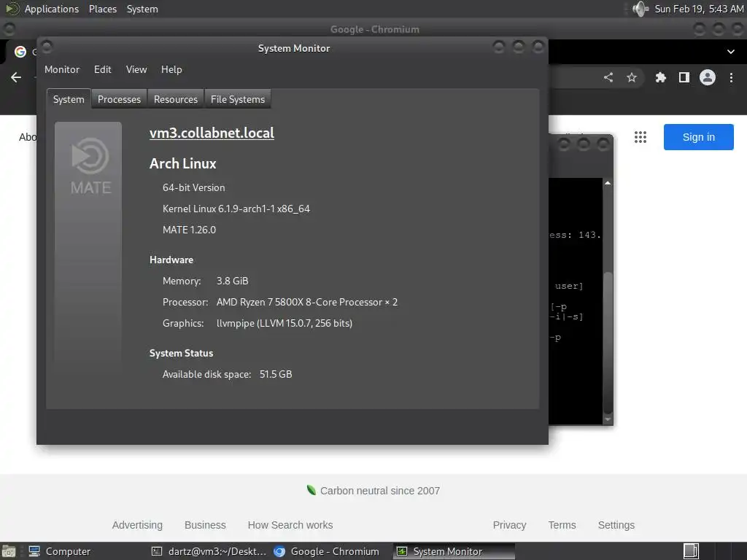Expand the Chromium tab search chevron

[x=731, y=52]
